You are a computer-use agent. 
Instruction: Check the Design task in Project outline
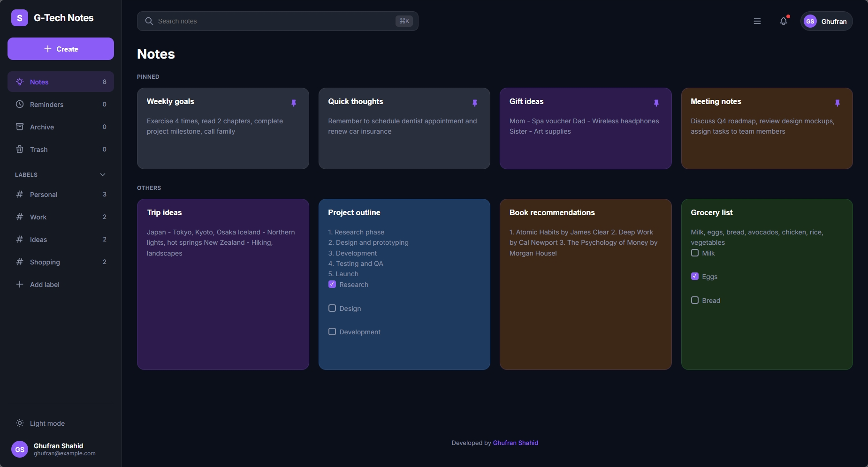click(x=333, y=308)
